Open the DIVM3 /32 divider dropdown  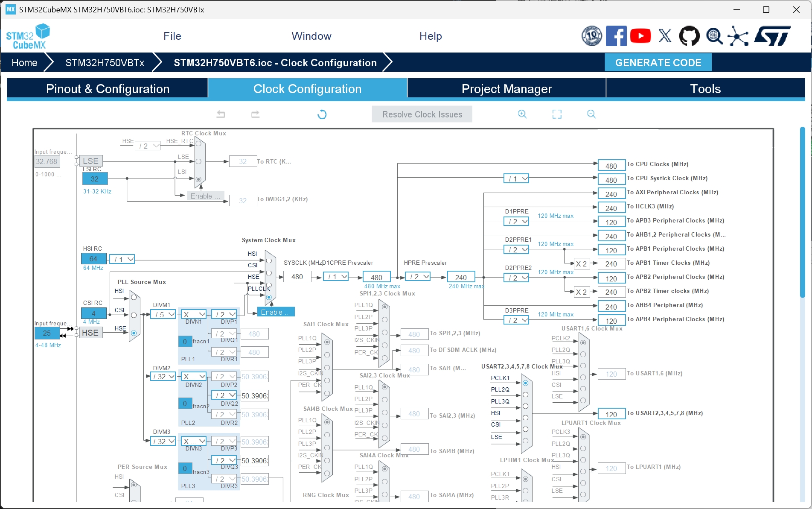(163, 441)
